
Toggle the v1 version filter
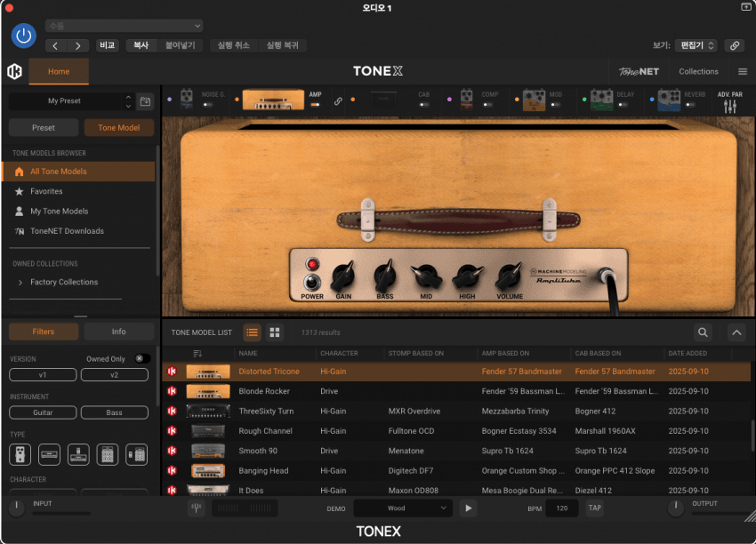[43, 375]
